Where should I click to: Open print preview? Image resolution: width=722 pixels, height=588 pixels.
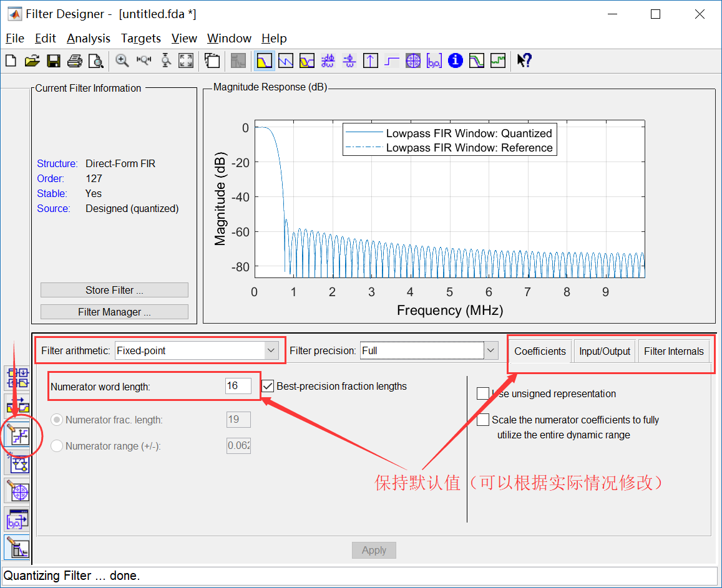point(95,60)
